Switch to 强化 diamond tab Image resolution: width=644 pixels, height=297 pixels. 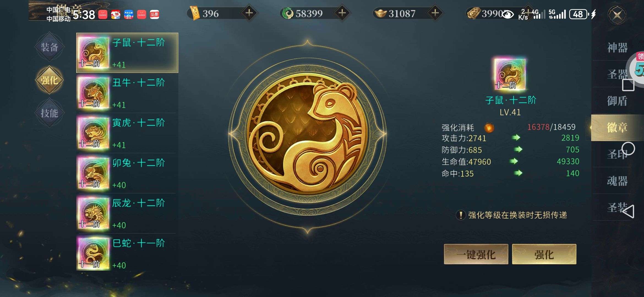coord(50,80)
